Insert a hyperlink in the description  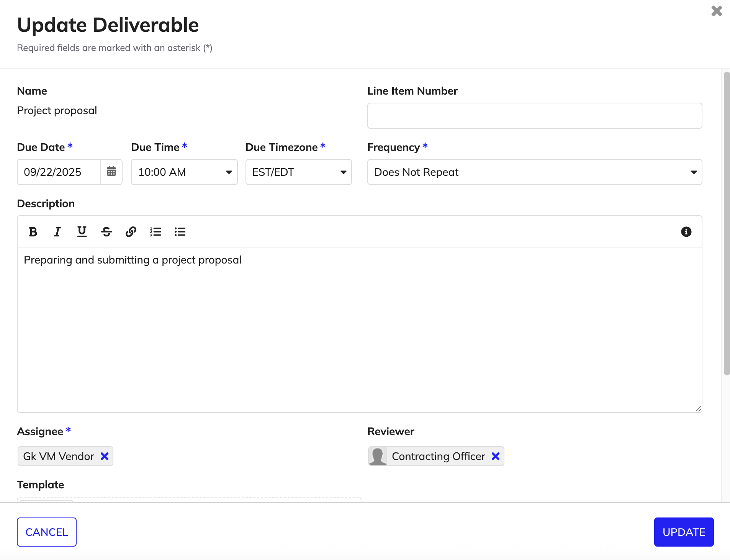point(131,232)
